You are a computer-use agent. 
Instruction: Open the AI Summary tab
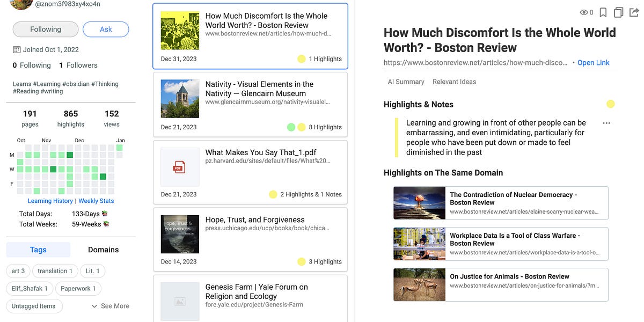[x=406, y=82]
